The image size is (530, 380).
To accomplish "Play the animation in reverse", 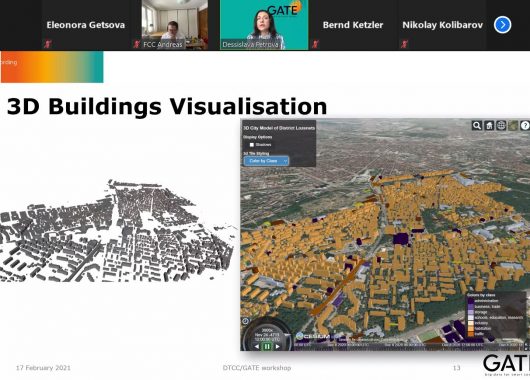I will (257, 346).
